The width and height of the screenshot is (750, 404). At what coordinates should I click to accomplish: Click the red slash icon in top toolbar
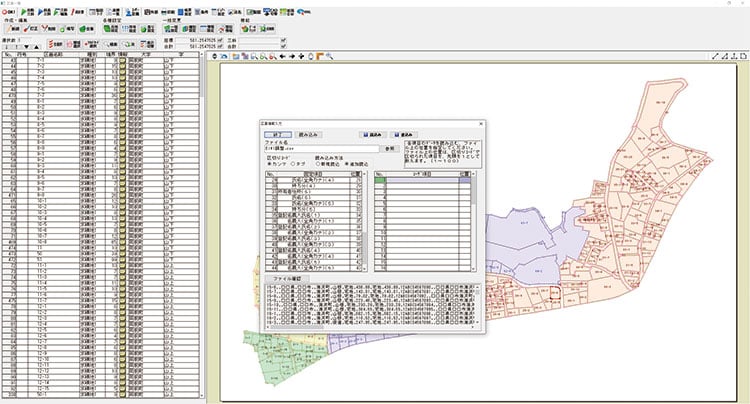click(77, 11)
